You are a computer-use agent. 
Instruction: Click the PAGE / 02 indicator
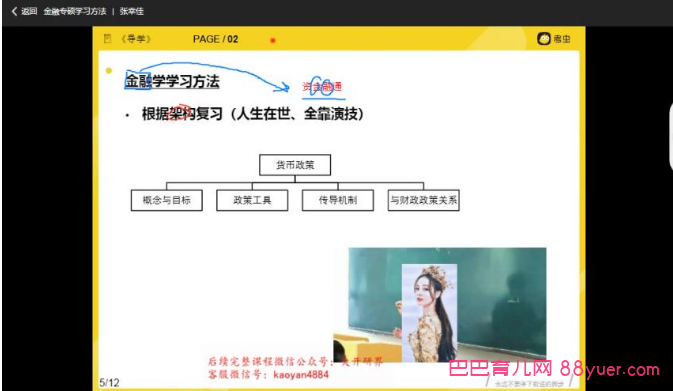[x=215, y=39]
